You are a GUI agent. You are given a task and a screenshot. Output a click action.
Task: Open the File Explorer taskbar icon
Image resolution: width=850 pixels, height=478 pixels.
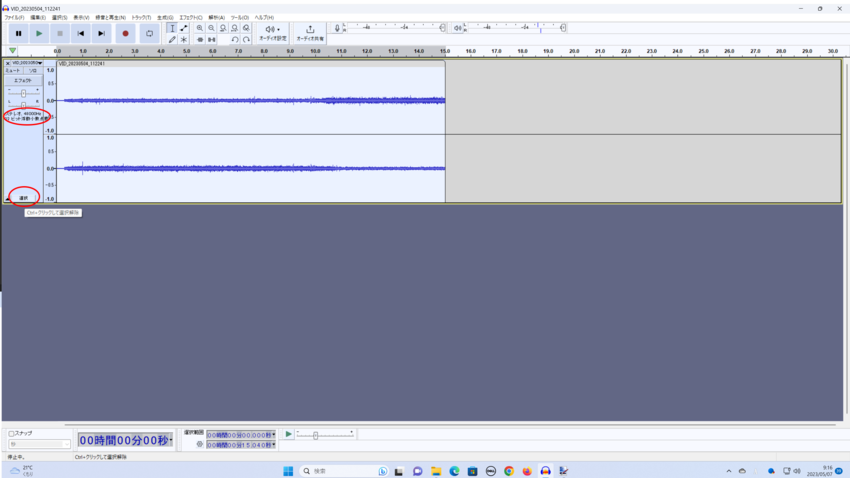436,471
